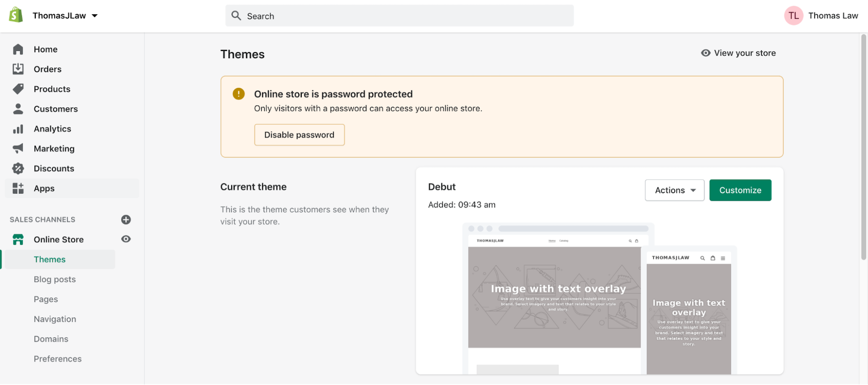Click the Discounts badge icon
The height and width of the screenshot is (385, 868).
coord(18,169)
